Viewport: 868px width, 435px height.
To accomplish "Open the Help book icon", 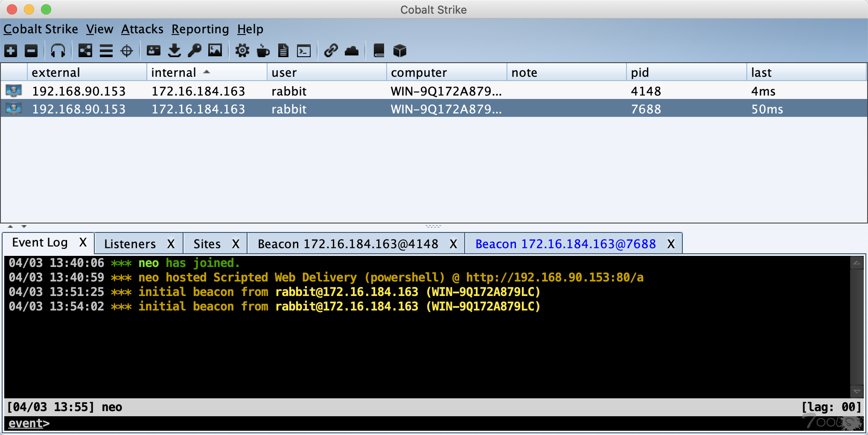I will tap(379, 51).
